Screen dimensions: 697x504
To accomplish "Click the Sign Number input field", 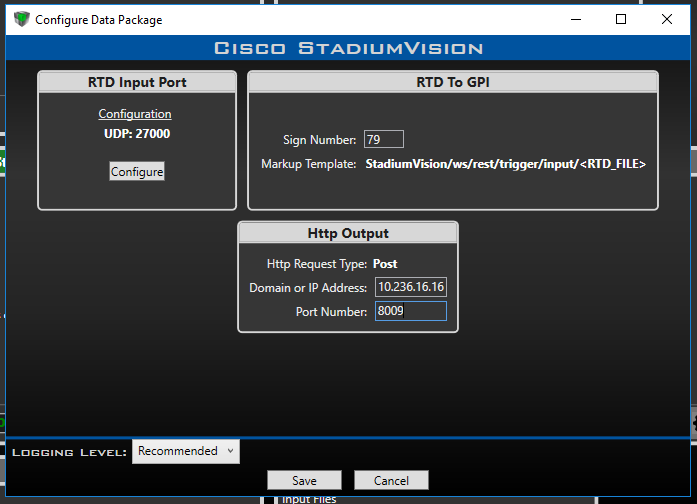I will [384, 139].
